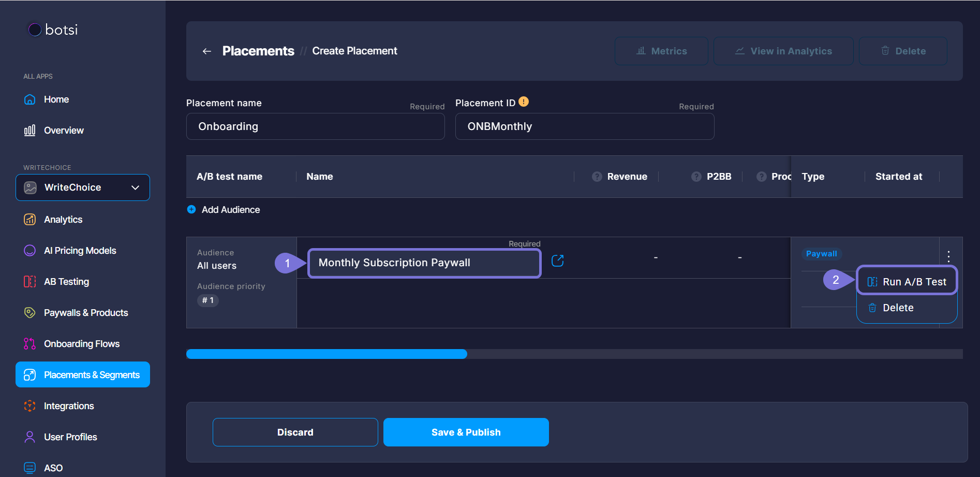
Task: Click the horizontal blue scrollbar
Action: [x=326, y=354]
